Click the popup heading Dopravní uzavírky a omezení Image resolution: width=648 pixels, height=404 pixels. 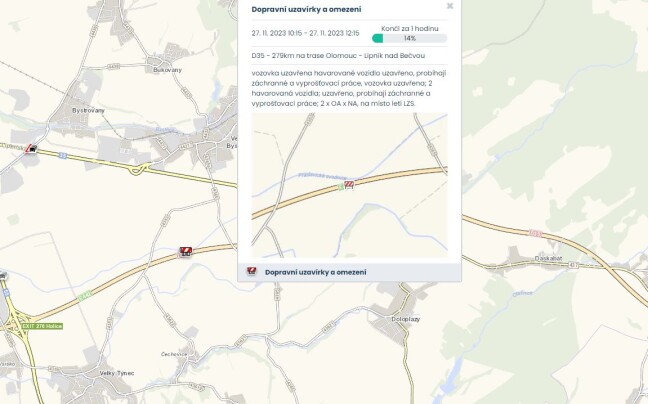306,9
